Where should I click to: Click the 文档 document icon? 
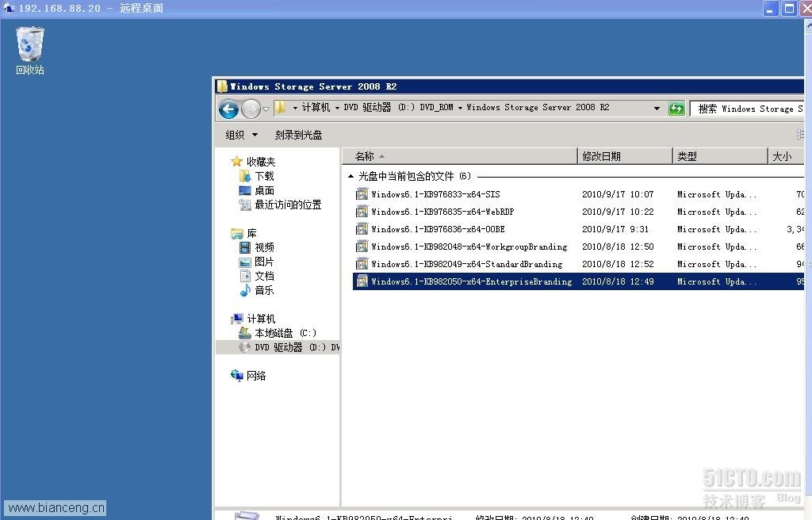tap(246, 276)
